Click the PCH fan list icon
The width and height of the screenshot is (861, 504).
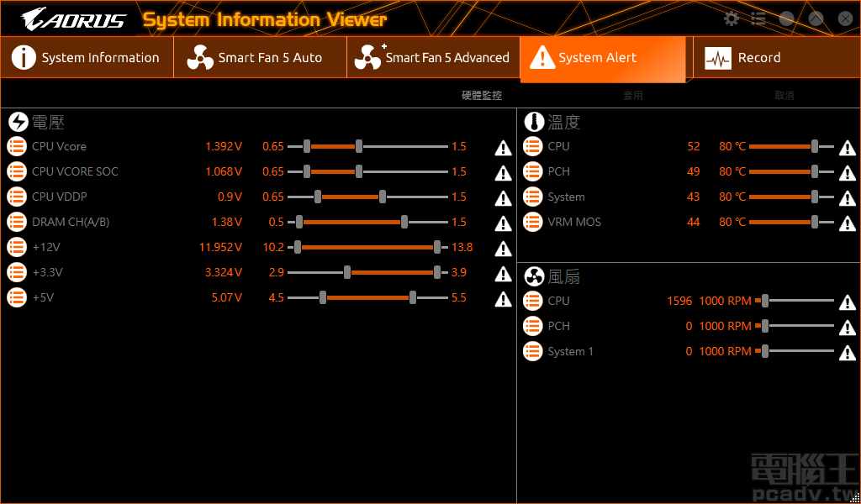532,326
